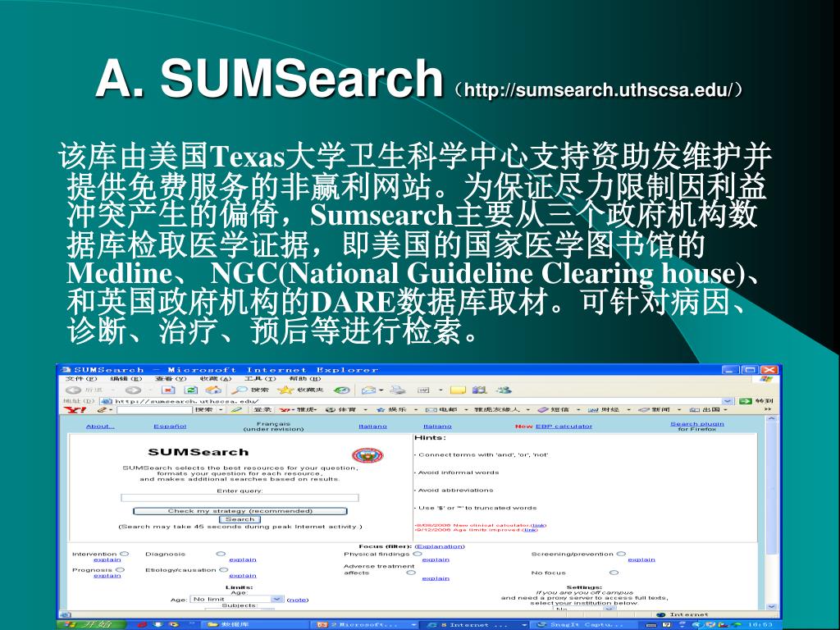Image resolution: width=840 pixels, height=630 pixels.
Task: Click the browser Back arrow icon
Action: (73, 390)
